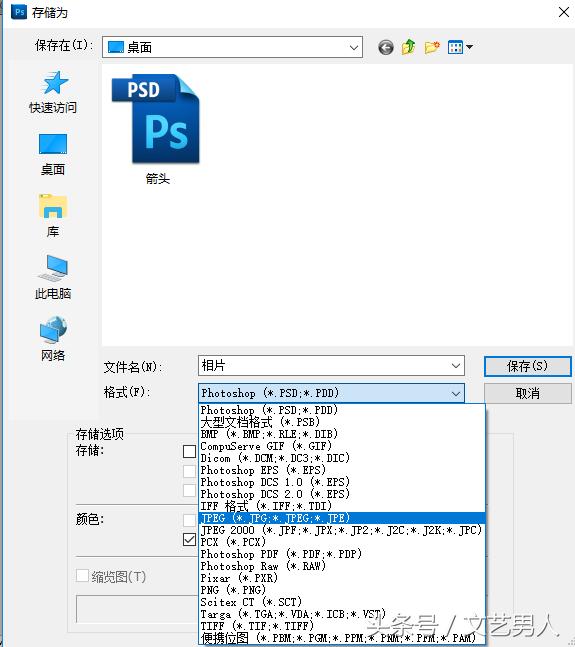575x647 pixels.
Task: Select highlighted JPEG (*.JPG;*.JPEG;*.JPE) format
Action: (342, 518)
